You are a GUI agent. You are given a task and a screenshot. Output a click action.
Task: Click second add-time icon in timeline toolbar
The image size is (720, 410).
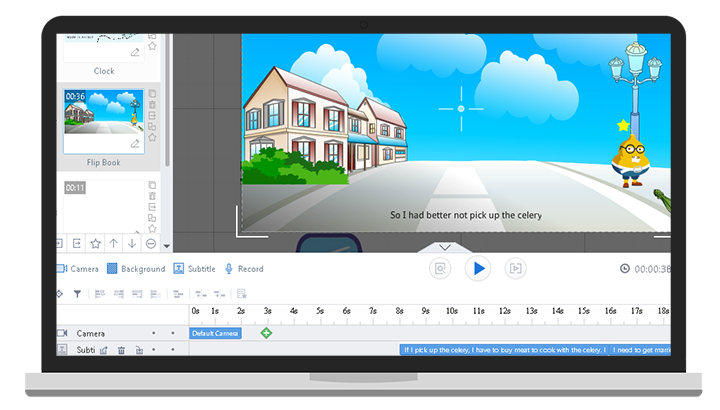point(219,294)
